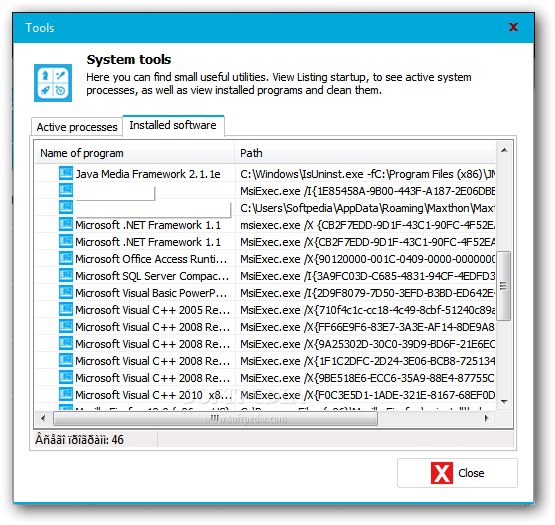Click the status bar count showing 46
The image size is (555, 525).
click(x=79, y=440)
